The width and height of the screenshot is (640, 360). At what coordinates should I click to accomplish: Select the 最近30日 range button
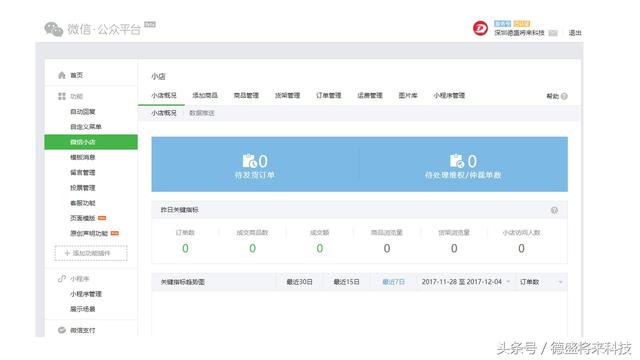pos(300,282)
